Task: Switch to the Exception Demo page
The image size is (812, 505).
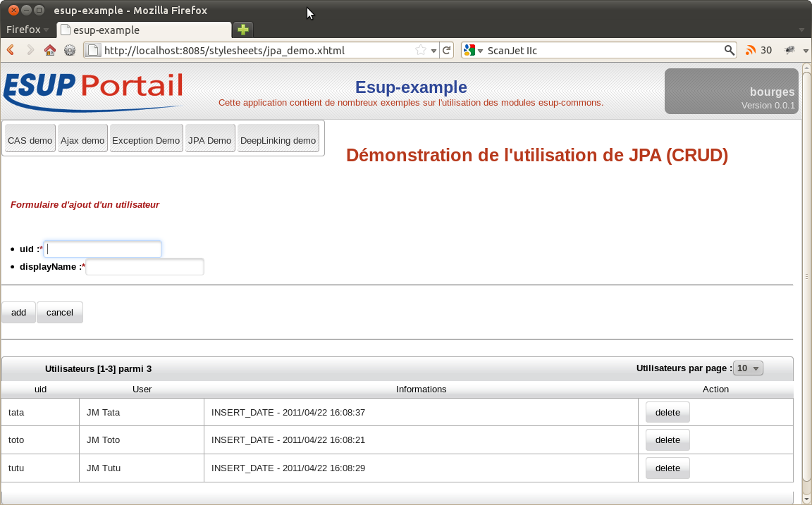Action: 146,140
